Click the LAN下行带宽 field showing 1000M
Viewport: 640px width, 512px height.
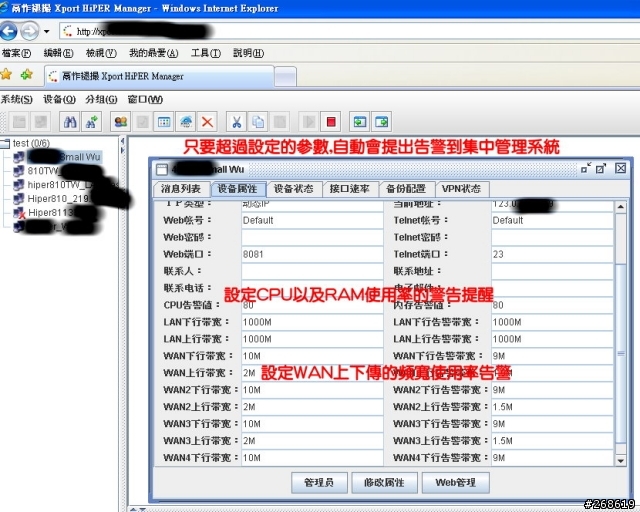[312, 322]
